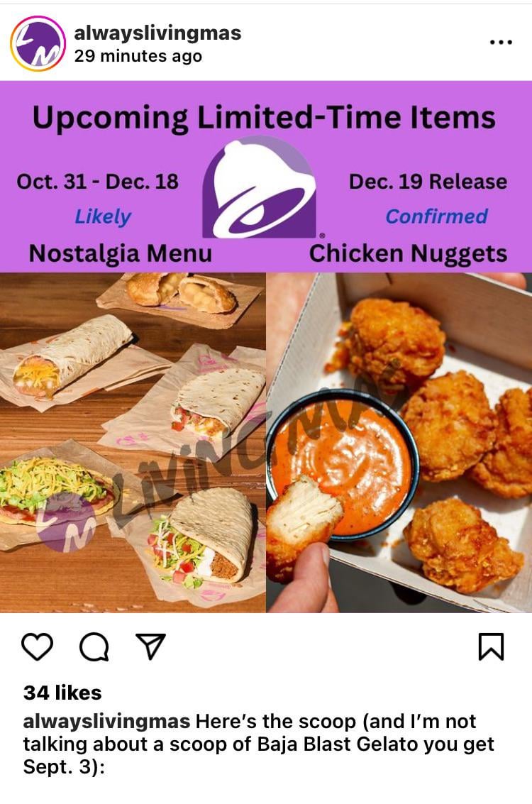Tap the Confirmed label under Dec. 19

click(x=437, y=216)
